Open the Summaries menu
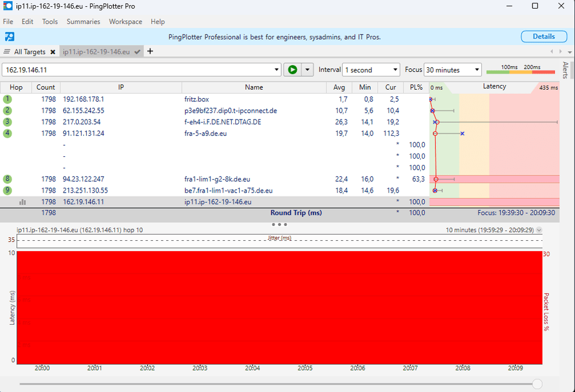The width and height of the screenshot is (575, 392). [83, 22]
